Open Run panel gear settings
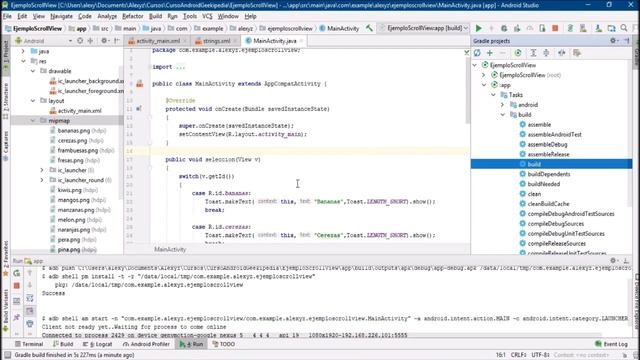This screenshot has width=640, height=360. pos(613,260)
